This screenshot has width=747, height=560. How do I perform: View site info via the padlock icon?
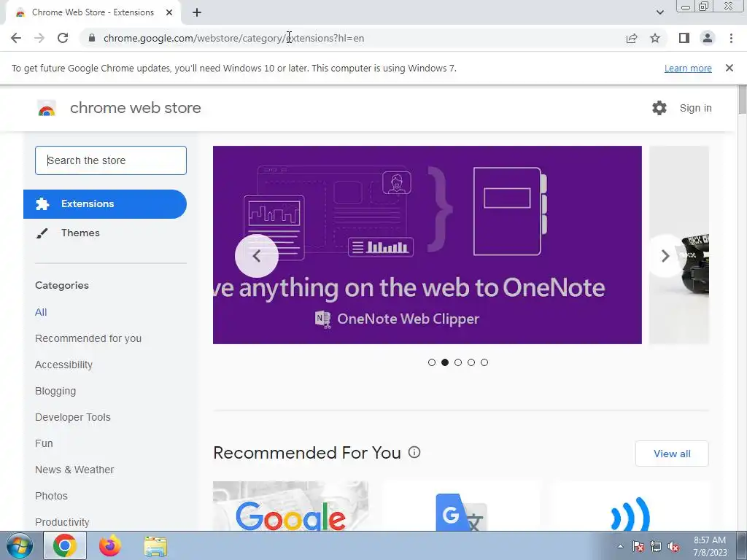92,38
